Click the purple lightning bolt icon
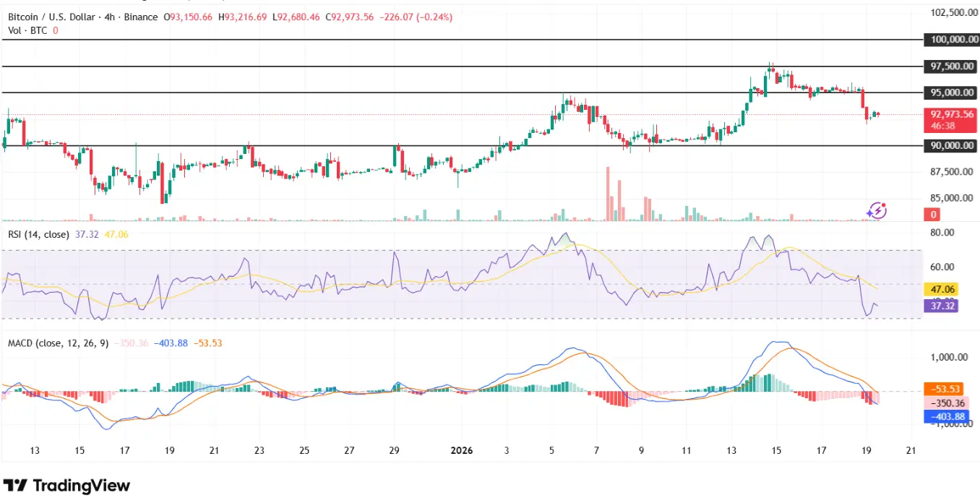 [877, 210]
